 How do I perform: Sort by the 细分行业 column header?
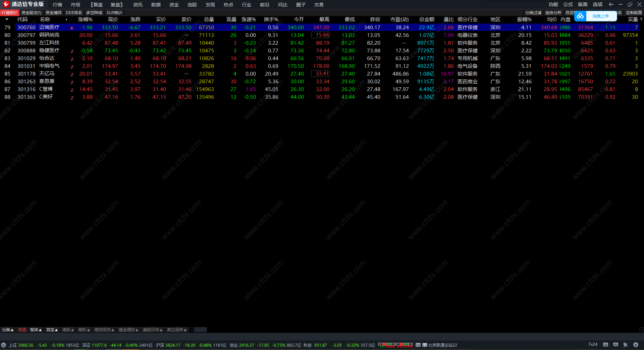pos(468,19)
